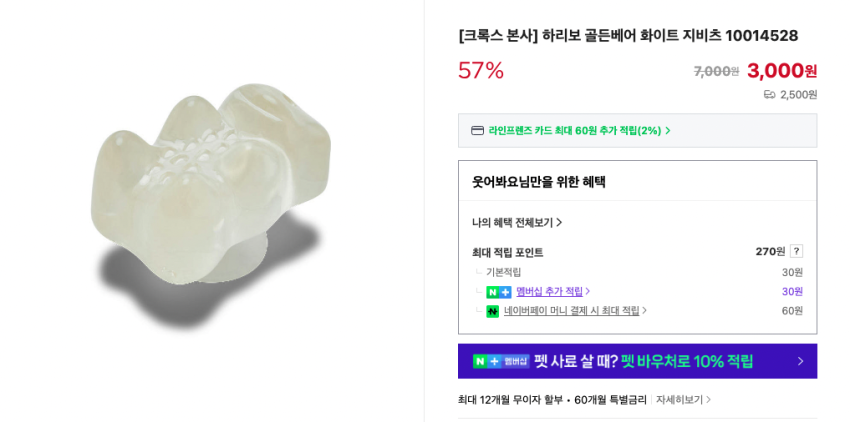The image size is (850, 422).
Task: Open the 멤버십 추가 적립 link
Action: [552, 292]
